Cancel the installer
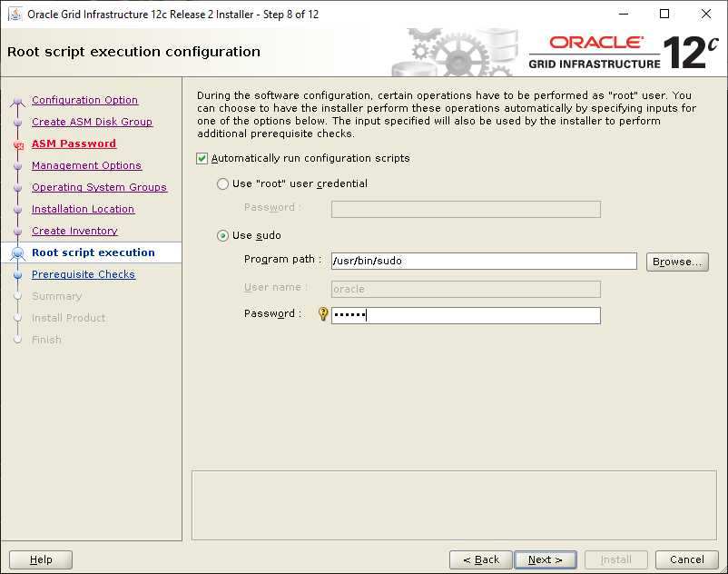 tap(686, 559)
